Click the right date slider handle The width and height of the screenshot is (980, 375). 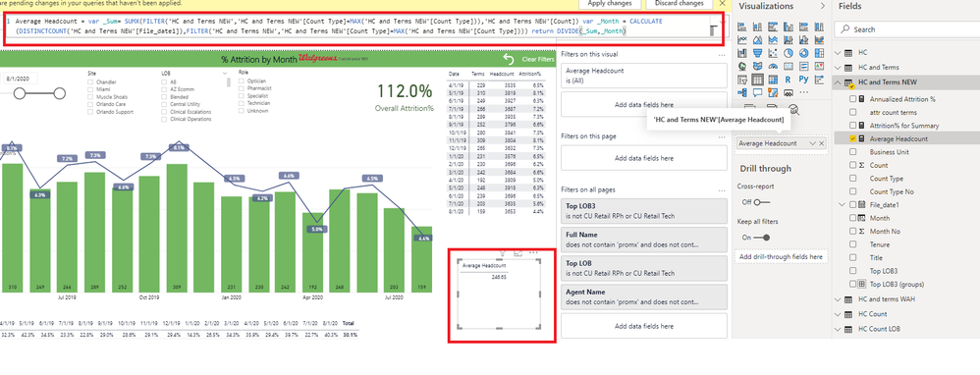[59, 94]
